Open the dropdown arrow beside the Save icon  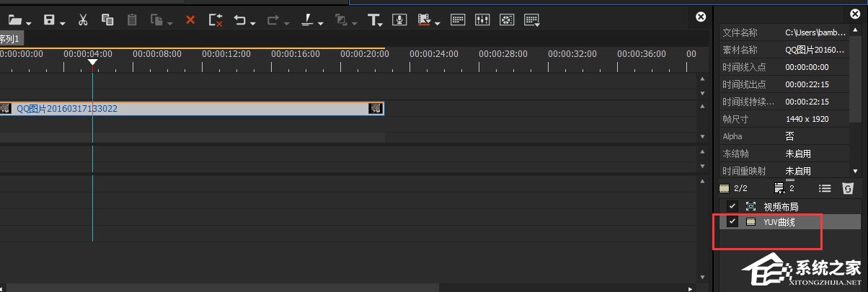tap(63, 23)
